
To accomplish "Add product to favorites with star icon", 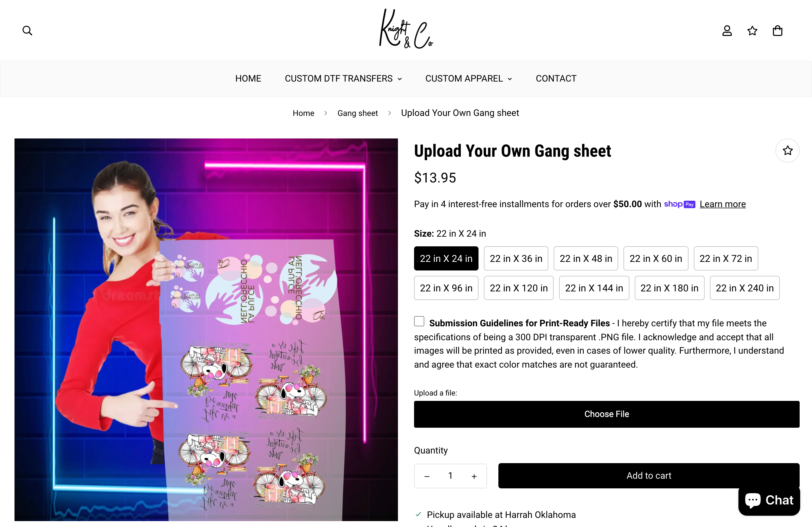I will pos(788,150).
